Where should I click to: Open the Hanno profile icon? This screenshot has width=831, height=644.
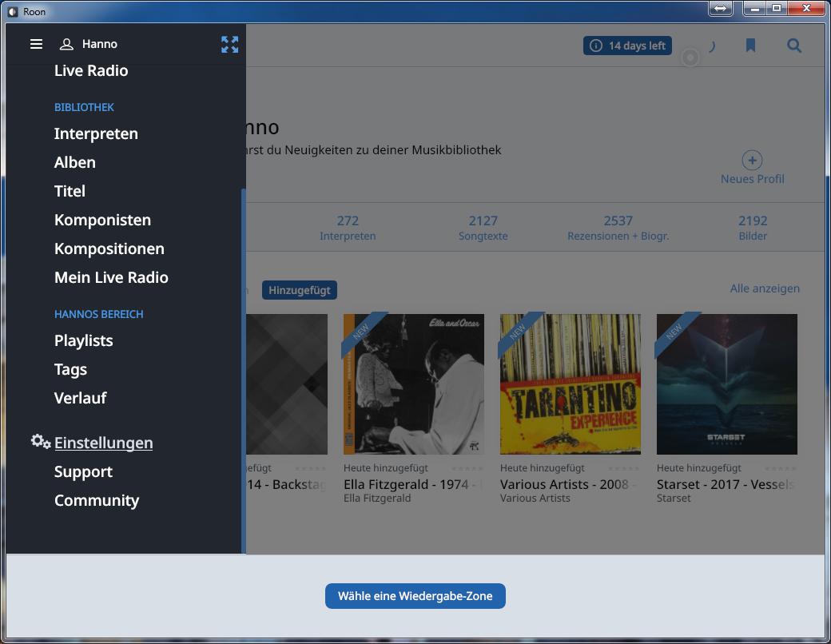(x=66, y=44)
